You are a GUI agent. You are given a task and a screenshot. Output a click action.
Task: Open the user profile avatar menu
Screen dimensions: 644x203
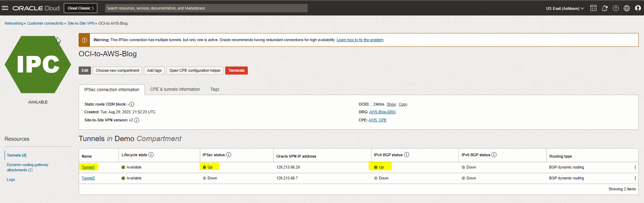[638, 8]
